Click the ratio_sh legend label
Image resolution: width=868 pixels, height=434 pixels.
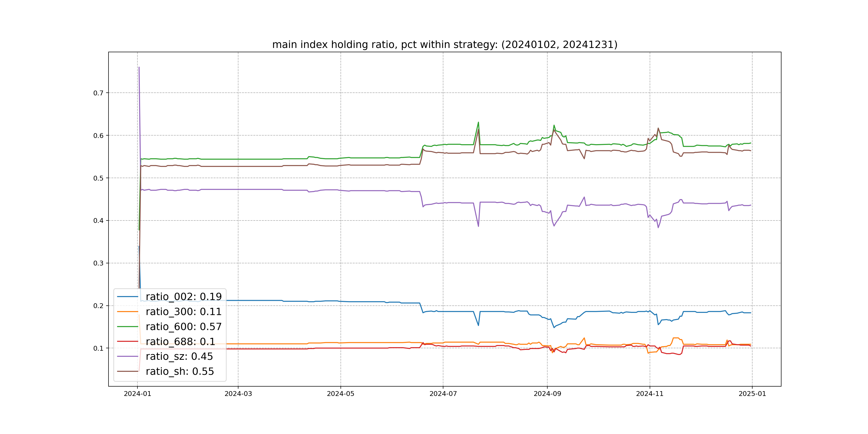point(179,371)
